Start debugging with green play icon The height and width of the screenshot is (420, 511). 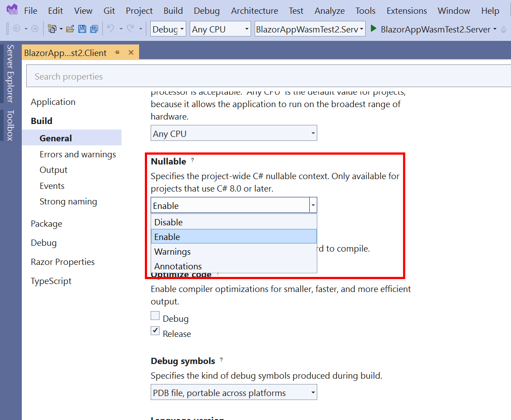click(x=374, y=29)
